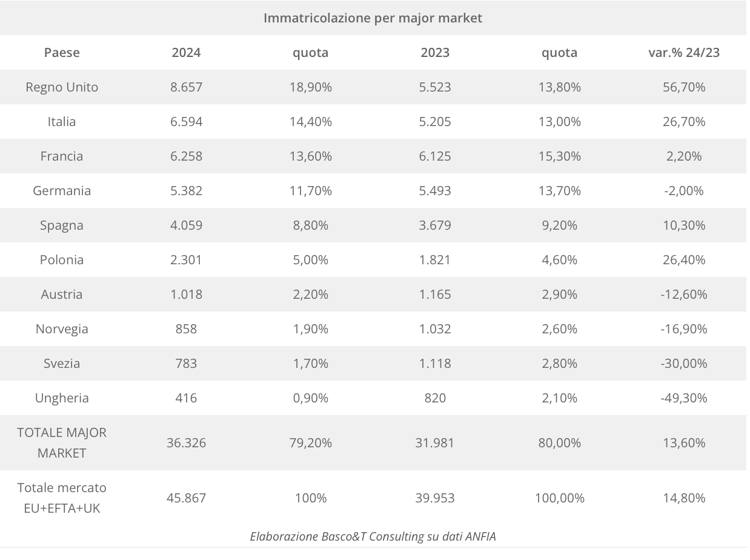Click the first '2024' column header
The width and height of the screenshot is (750, 560).
pyautogui.click(x=186, y=53)
